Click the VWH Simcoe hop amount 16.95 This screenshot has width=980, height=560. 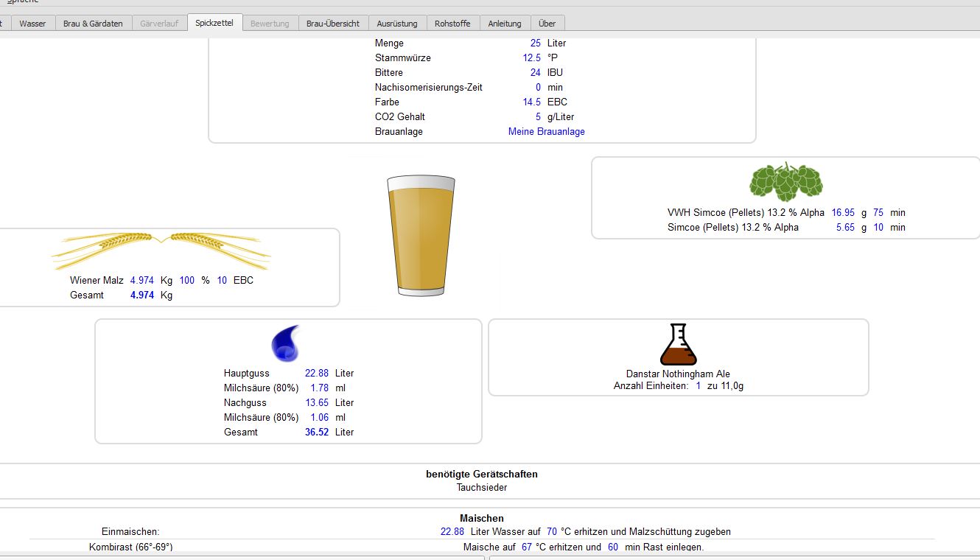pyautogui.click(x=843, y=213)
